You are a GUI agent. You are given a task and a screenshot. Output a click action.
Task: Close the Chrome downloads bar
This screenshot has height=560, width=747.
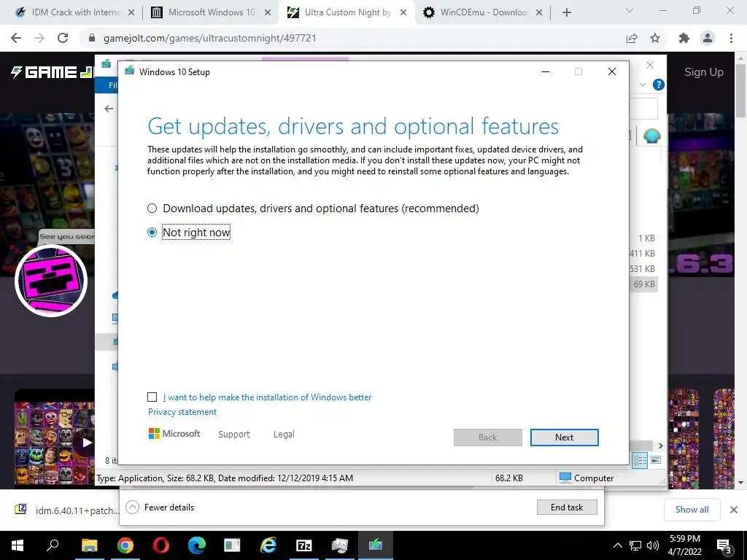[x=734, y=510]
